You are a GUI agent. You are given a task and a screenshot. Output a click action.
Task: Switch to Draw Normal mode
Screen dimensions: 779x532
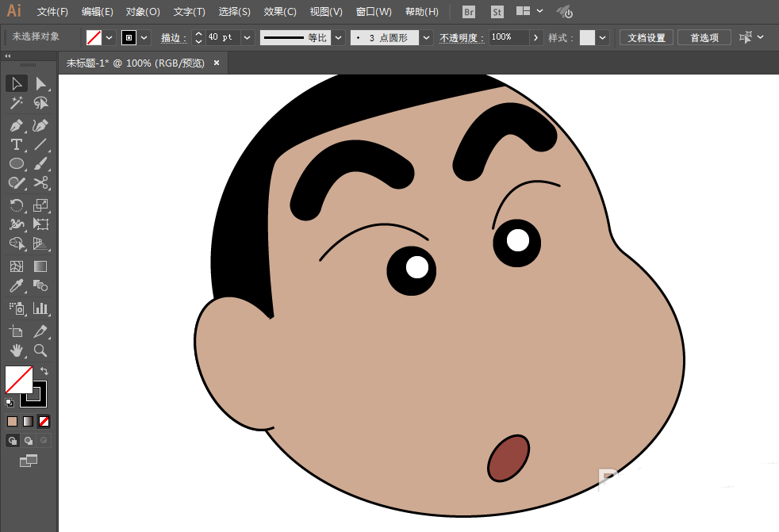[x=13, y=440]
